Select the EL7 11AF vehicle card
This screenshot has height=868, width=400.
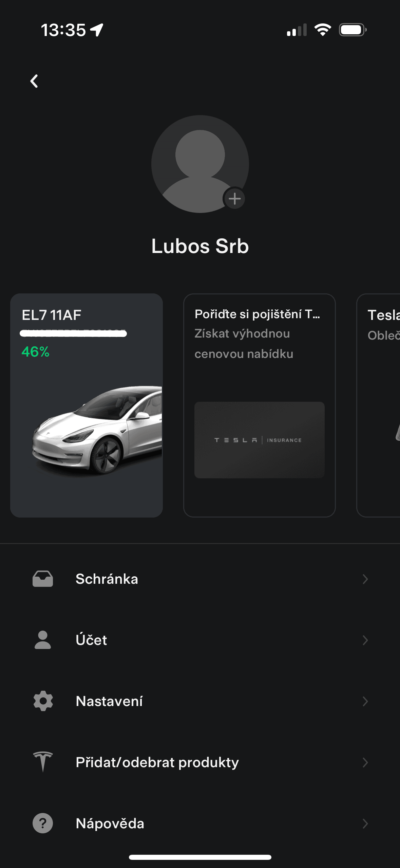click(87, 406)
